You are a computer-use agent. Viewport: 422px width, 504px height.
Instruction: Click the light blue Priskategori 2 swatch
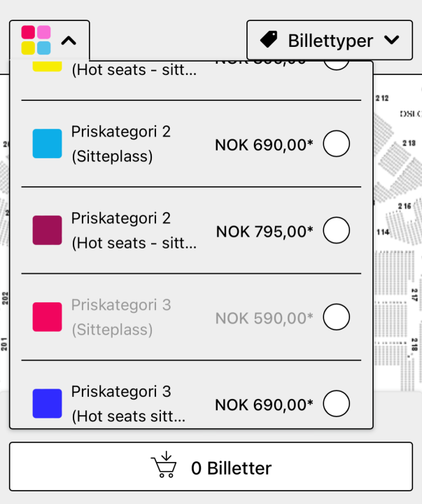48,143
